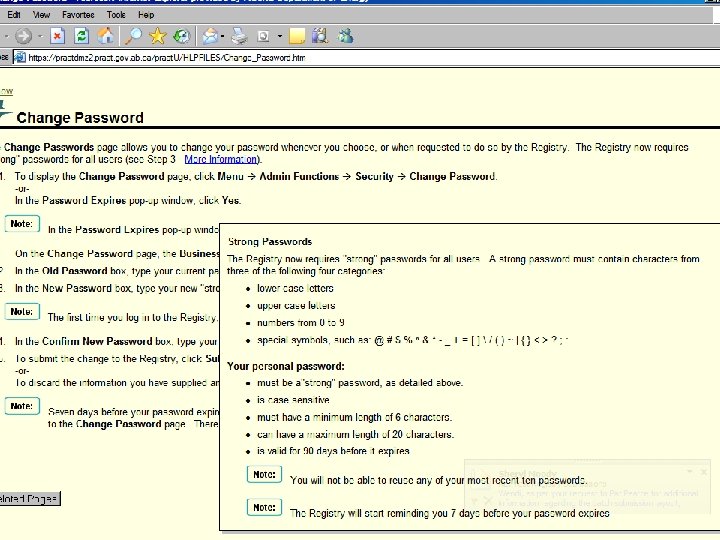The width and height of the screenshot is (720, 540).
Task: Click Note label beside 'Seven days before your password'
Action: point(22,406)
